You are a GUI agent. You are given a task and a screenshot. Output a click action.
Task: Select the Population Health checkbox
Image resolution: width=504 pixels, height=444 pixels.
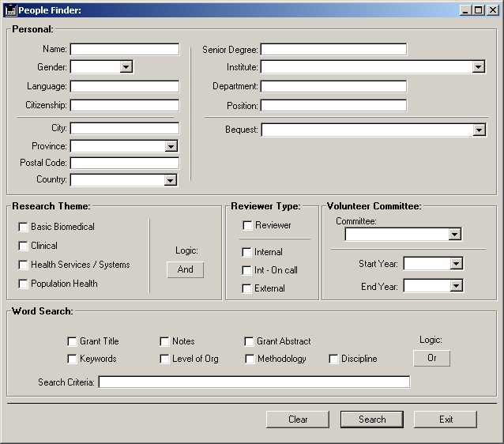(x=23, y=284)
